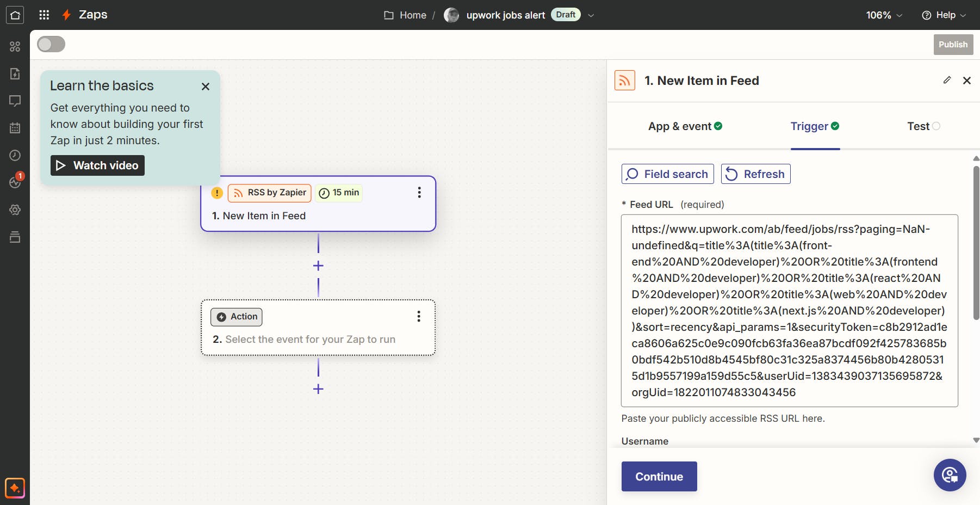This screenshot has width=980, height=505.
Task: Click the RSS by Zapier badge
Action: [270, 193]
